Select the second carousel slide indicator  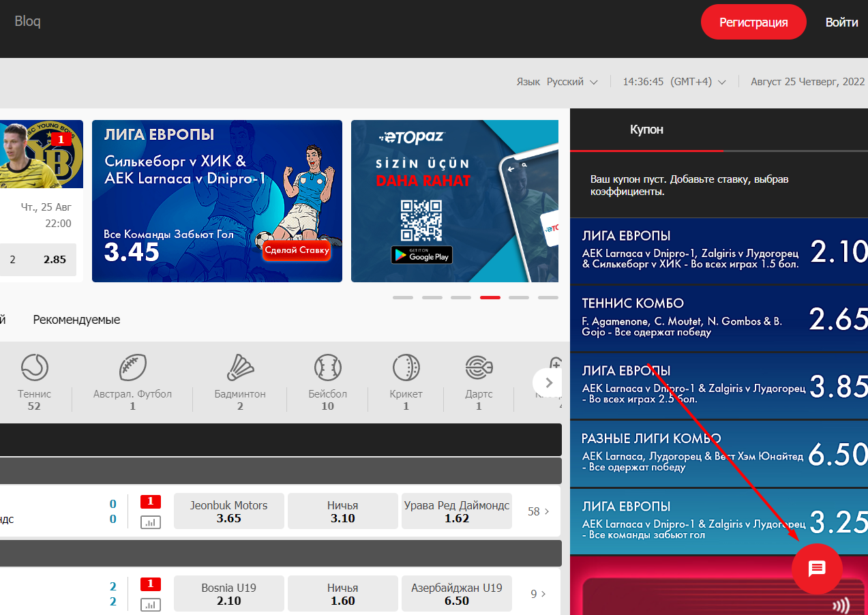coord(432,297)
